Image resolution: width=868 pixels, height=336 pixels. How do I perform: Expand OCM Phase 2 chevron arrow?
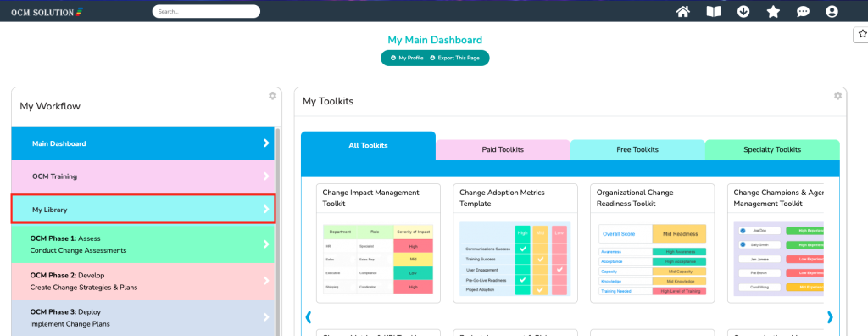coord(266,281)
